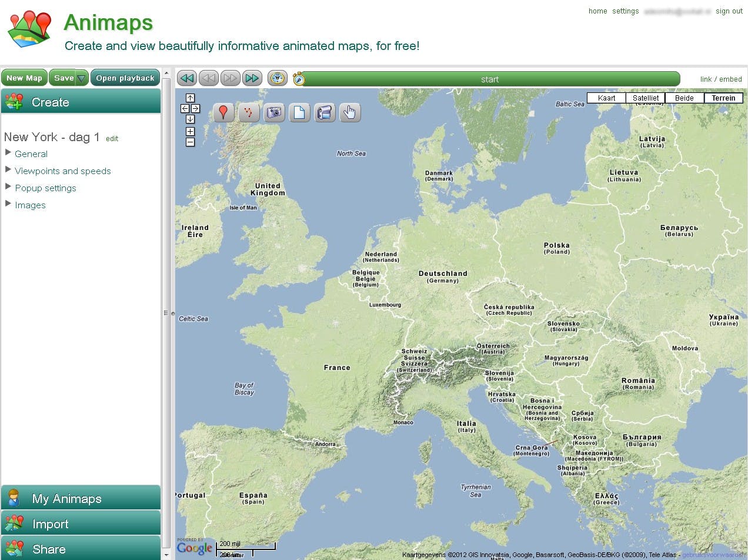Click the France label on map
Screen dimensions: 748x560
(337, 368)
